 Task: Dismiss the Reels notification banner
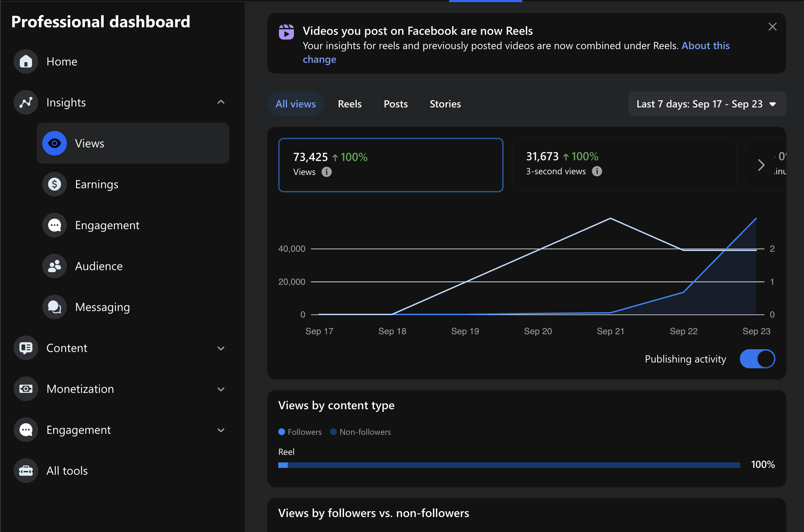coord(773,27)
